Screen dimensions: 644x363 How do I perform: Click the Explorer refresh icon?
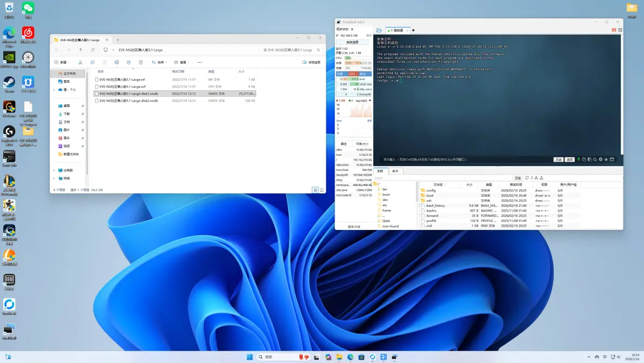pyautogui.click(x=93, y=50)
